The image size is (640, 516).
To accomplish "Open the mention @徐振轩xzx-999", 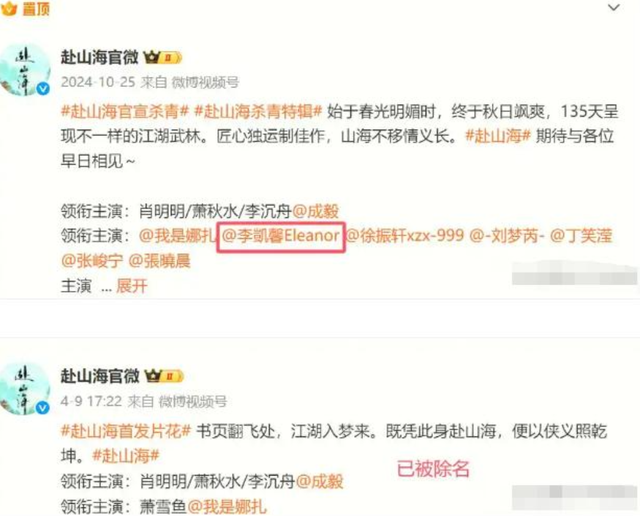I will (405, 236).
